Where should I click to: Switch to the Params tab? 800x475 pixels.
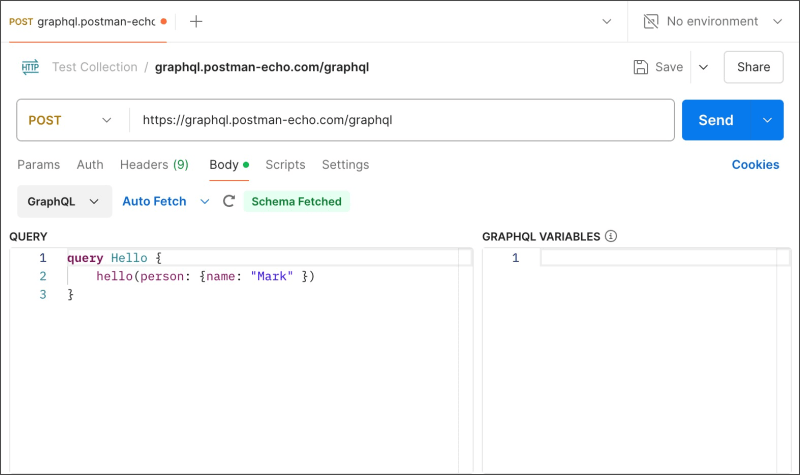click(x=39, y=165)
